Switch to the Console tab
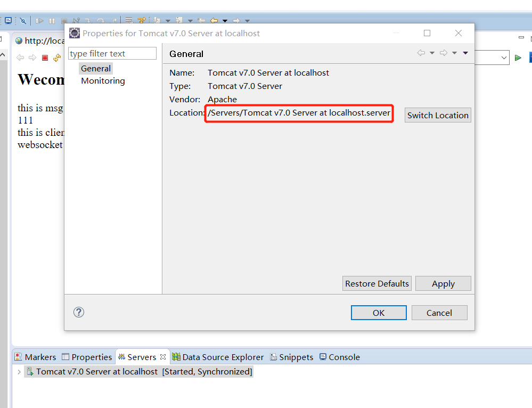Image resolution: width=532 pixels, height=408 pixels. click(x=340, y=357)
